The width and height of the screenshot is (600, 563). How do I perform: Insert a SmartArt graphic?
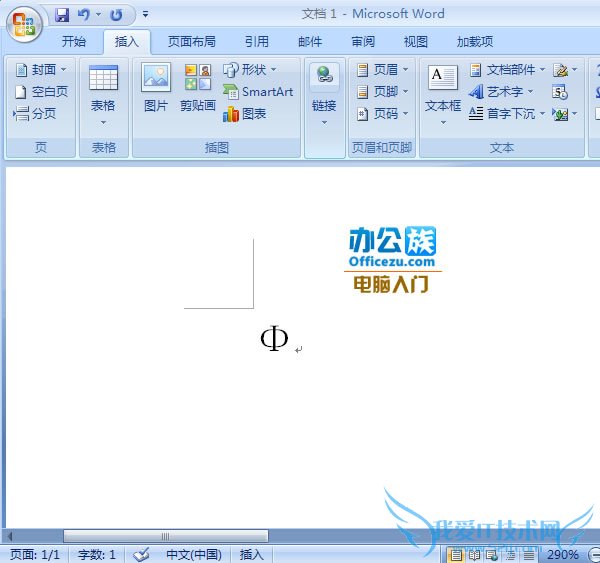coord(258,92)
